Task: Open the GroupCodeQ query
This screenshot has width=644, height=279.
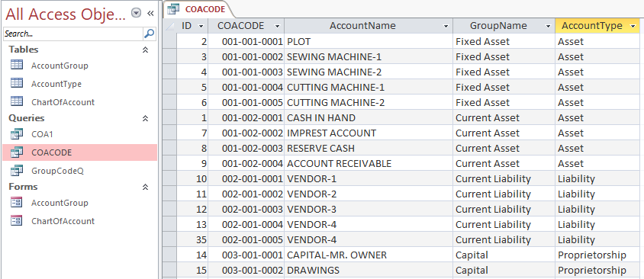Action: (x=57, y=171)
